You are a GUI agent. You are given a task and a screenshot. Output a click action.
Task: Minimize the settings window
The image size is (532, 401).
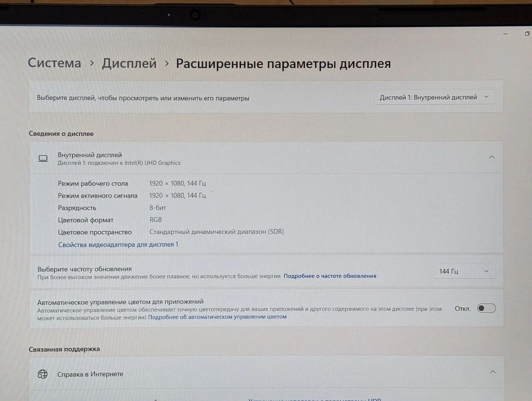click(505, 34)
